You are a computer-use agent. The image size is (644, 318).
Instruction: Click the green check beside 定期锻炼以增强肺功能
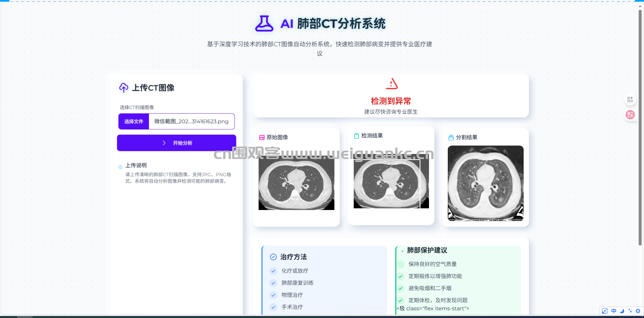click(x=400, y=276)
